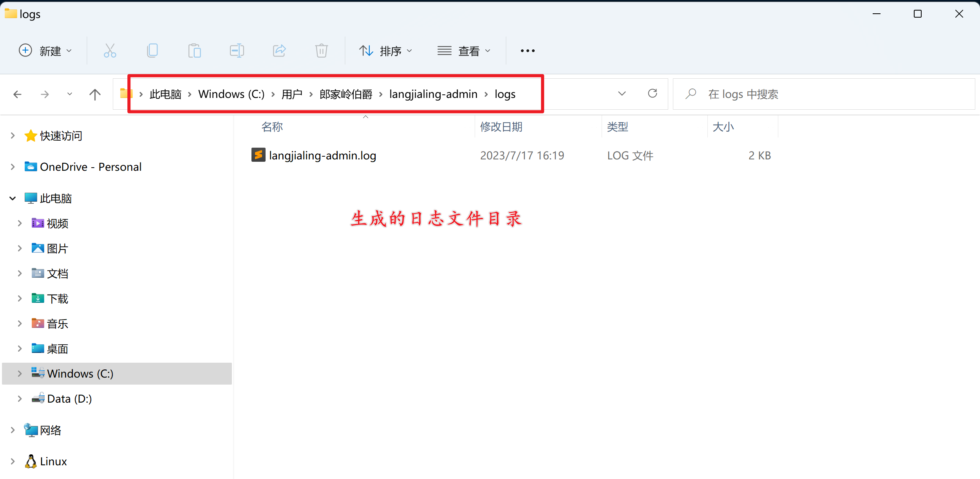
Task: Click the Rename icon
Action: tap(237, 51)
